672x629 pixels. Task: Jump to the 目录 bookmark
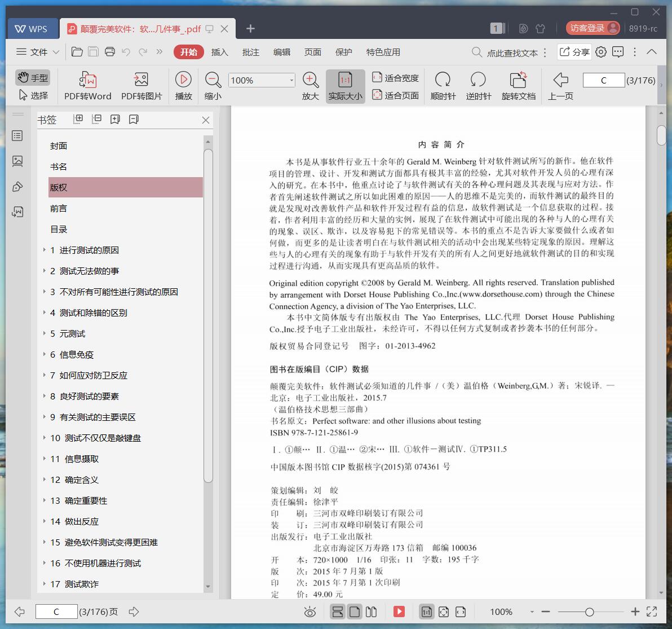[58, 229]
